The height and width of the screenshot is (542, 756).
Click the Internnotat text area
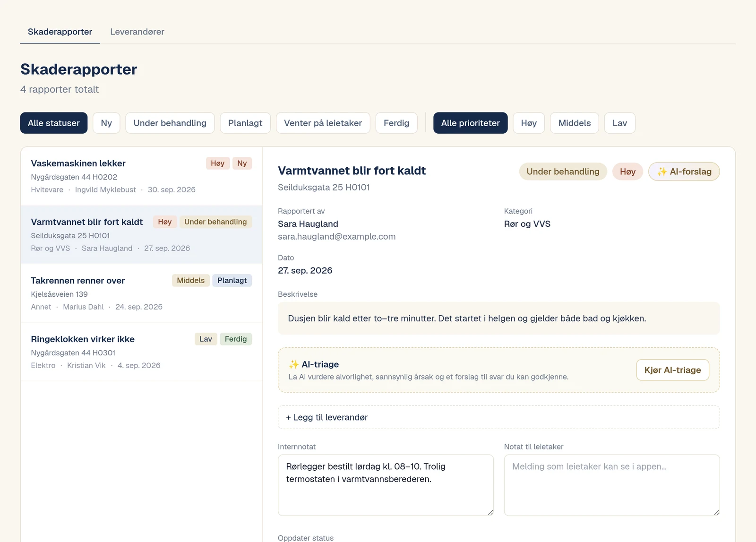point(386,485)
